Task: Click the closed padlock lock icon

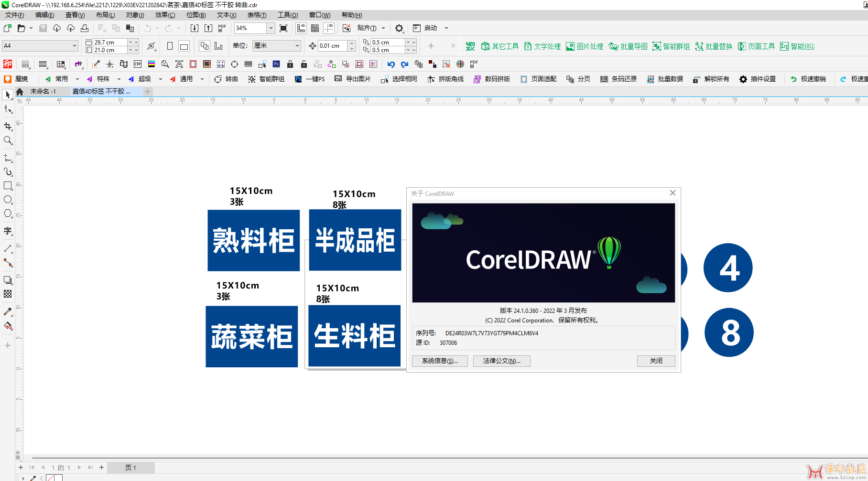Action: [290, 64]
